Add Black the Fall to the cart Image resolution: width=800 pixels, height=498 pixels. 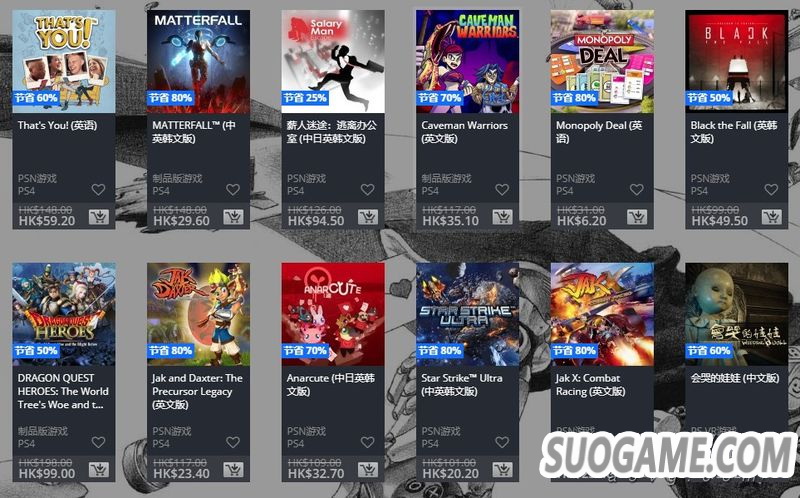772,217
